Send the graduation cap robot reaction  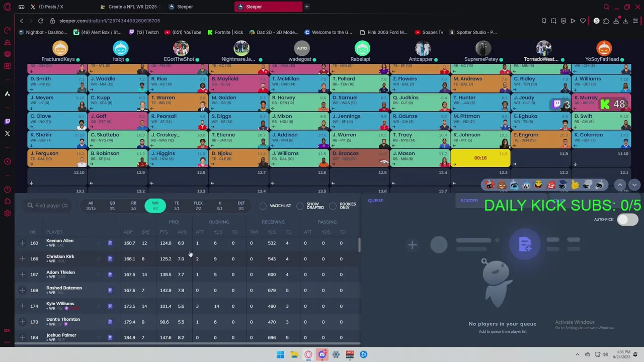(562, 185)
